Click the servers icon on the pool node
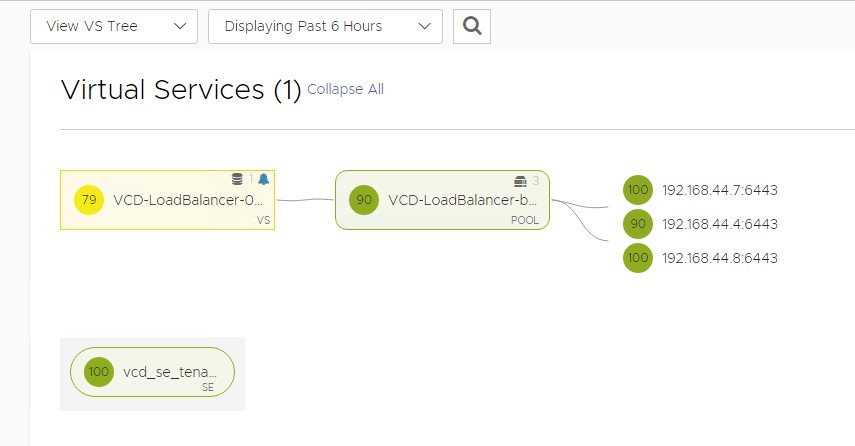 click(520, 181)
